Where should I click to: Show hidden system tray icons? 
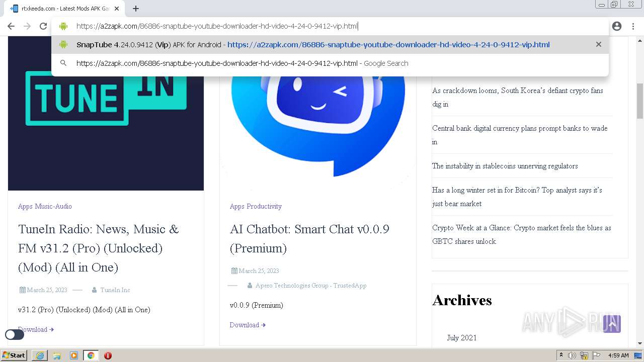(x=561, y=355)
